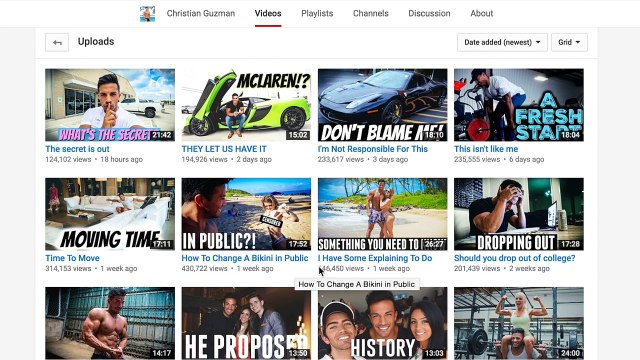
Task: Click the Uploads heading text
Action: [96, 42]
